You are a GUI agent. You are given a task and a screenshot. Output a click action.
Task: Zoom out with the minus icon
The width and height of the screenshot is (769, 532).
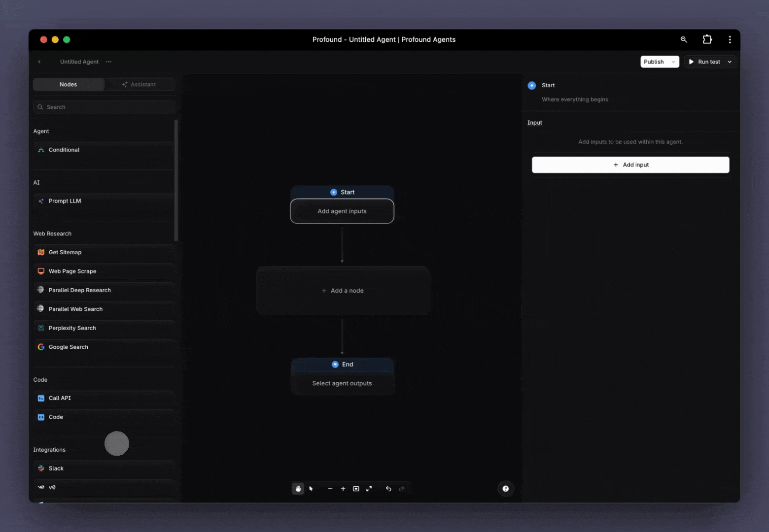coord(330,489)
